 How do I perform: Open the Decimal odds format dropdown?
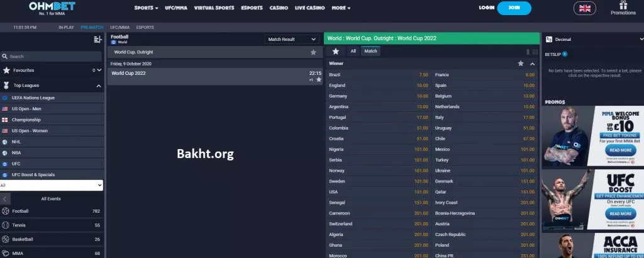coord(591,39)
